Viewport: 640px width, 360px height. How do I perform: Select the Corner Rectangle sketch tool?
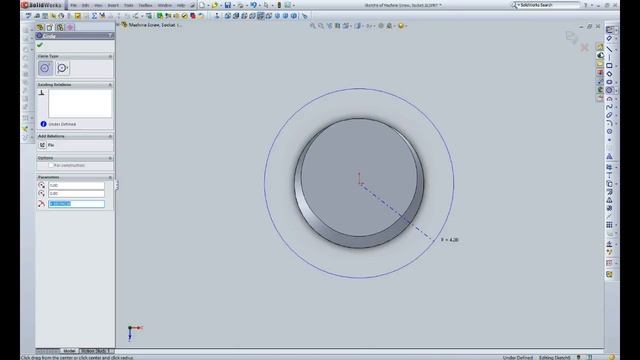click(x=609, y=66)
